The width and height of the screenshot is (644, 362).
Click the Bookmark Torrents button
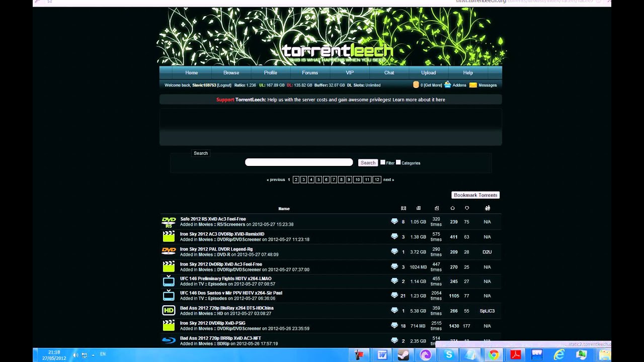pyautogui.click(x=475, y=195)
